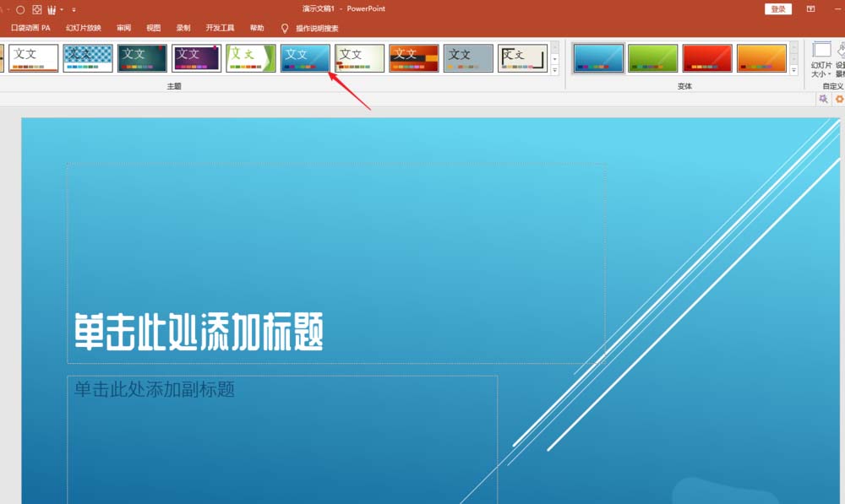Image resolution: width=845 pixels, height=504 pixels.
Task: Choose the green variant swatch
Action: click(652, 58)
